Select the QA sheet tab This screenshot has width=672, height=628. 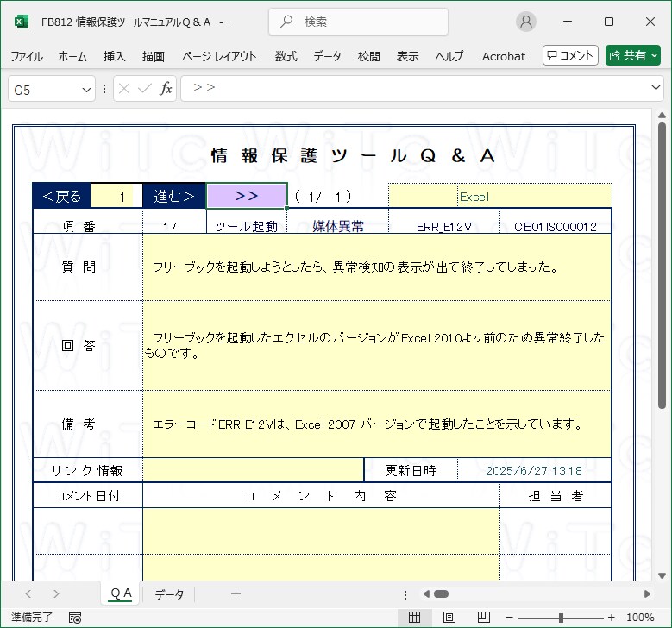[121, 593]
